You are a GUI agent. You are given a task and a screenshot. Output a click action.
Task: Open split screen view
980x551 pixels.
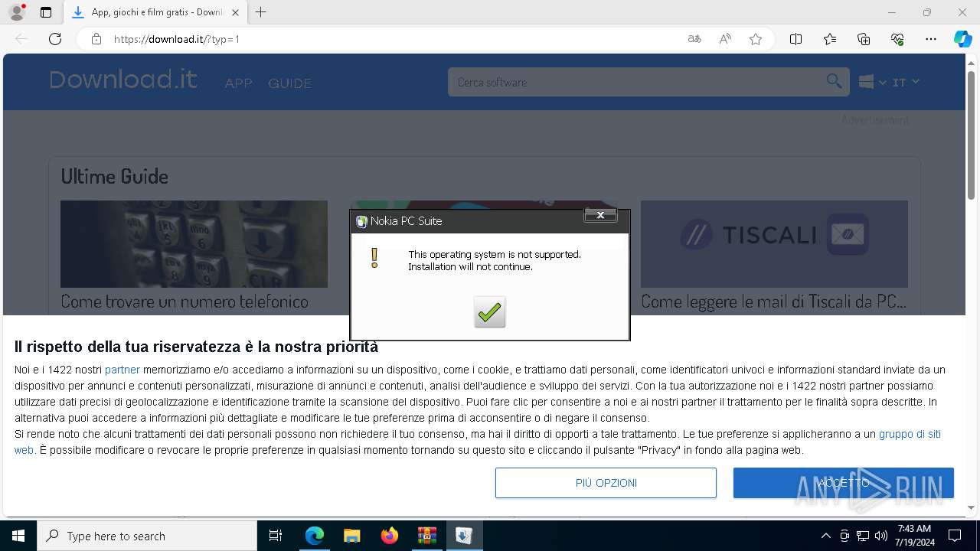(x=795, y=39)
